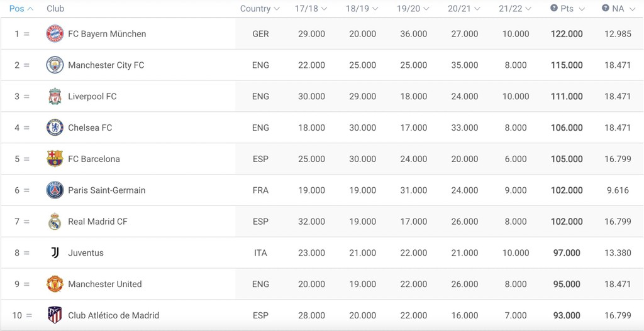Click the Manchester United crest icon
Screen dimensions: 644x331
click(55, 284)
